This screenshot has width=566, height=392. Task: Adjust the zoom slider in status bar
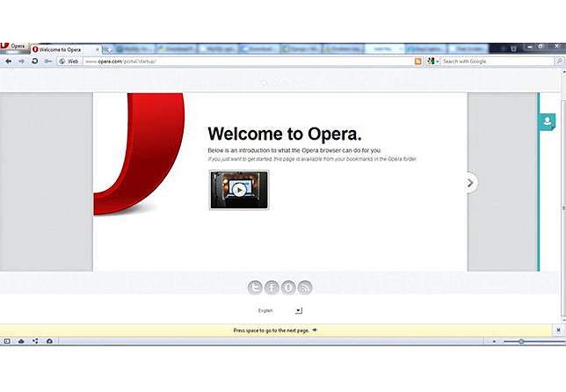pos(521,341)
